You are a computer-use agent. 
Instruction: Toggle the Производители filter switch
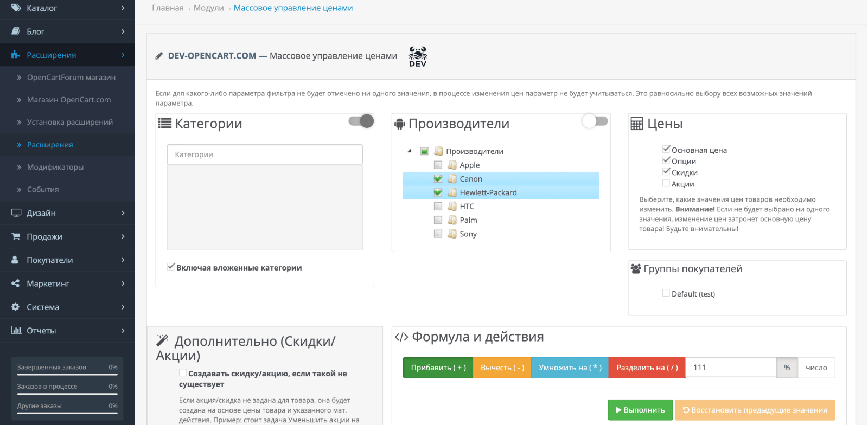[x=595, y=121]
